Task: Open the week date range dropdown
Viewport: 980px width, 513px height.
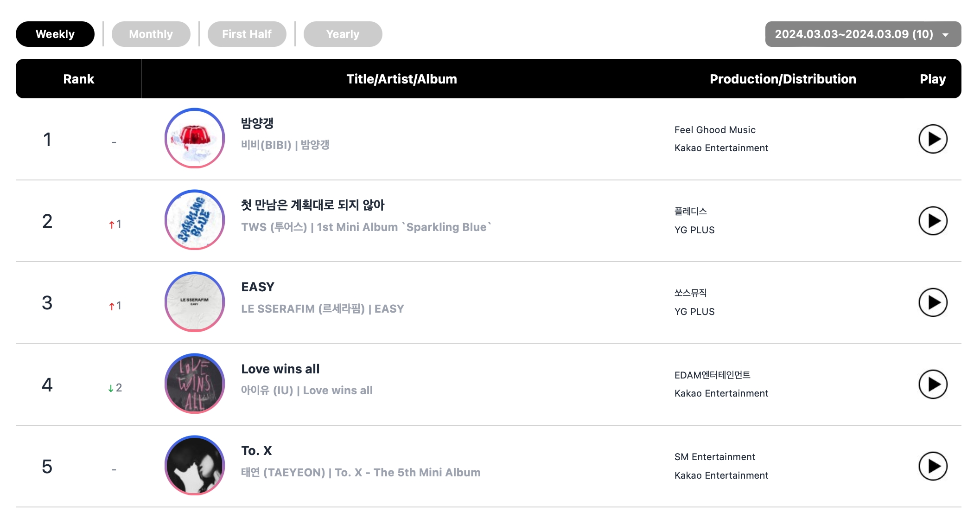Action: (x=863, y=34)
